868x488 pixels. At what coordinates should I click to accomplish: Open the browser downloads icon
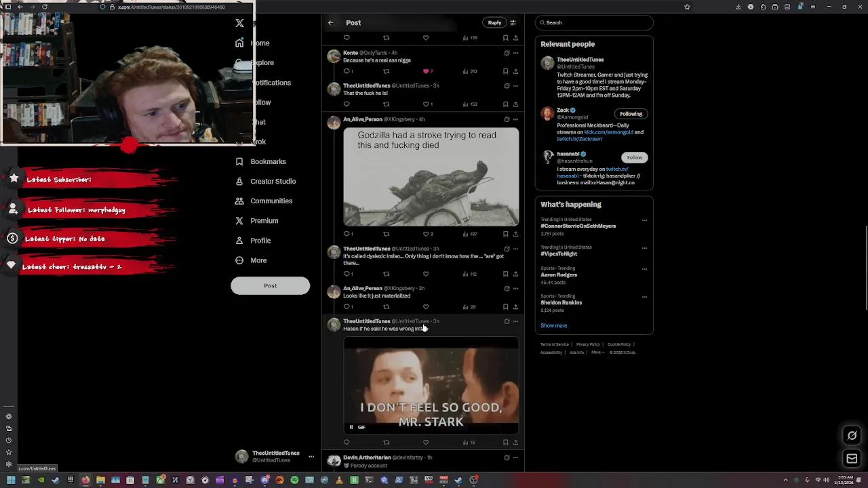(x=738, y=7)
